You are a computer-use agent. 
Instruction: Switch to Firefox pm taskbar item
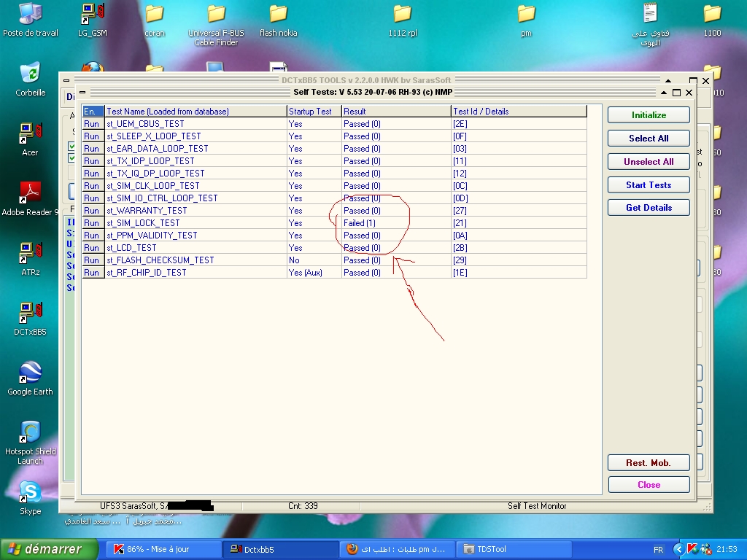[x=398, y=549]
